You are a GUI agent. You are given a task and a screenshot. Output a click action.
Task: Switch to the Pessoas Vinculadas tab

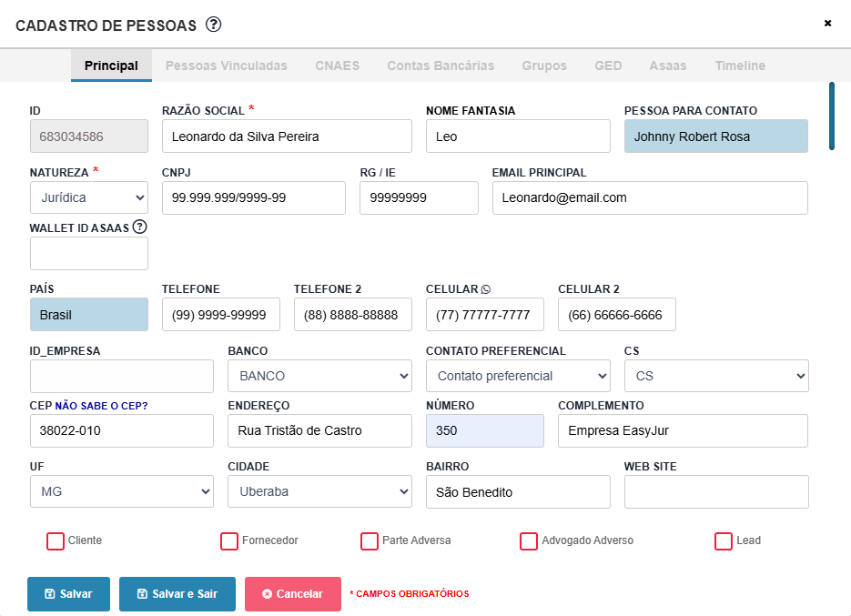click(x=226, y=66)
